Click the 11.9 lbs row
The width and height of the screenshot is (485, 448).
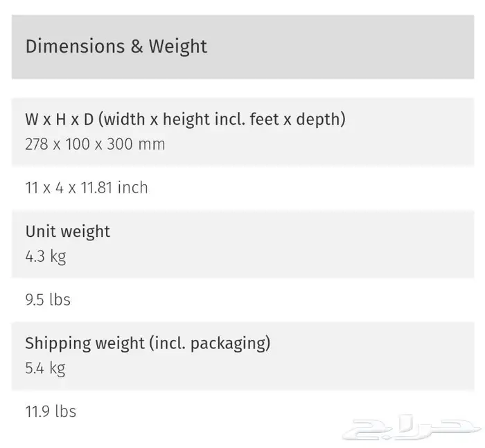click(242, 412)
